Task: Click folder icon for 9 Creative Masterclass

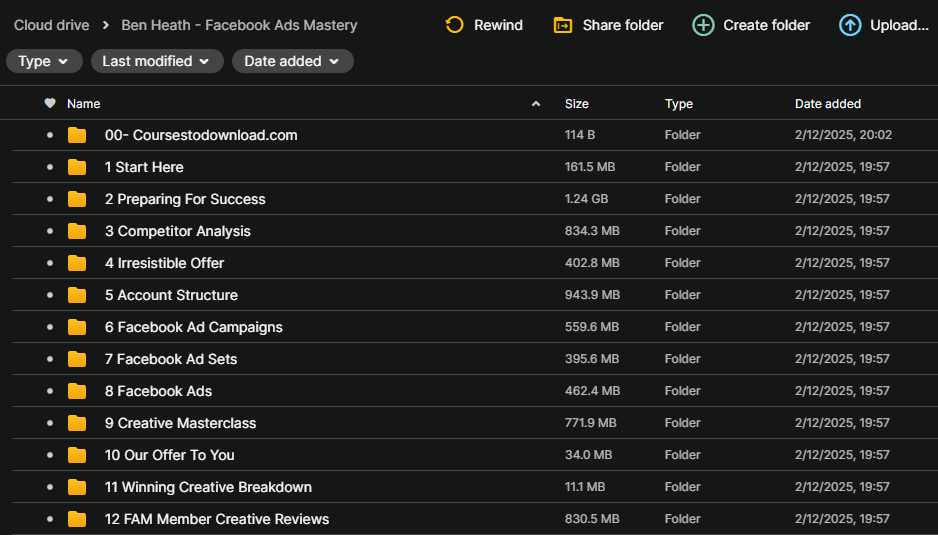Action: point(77,423)
